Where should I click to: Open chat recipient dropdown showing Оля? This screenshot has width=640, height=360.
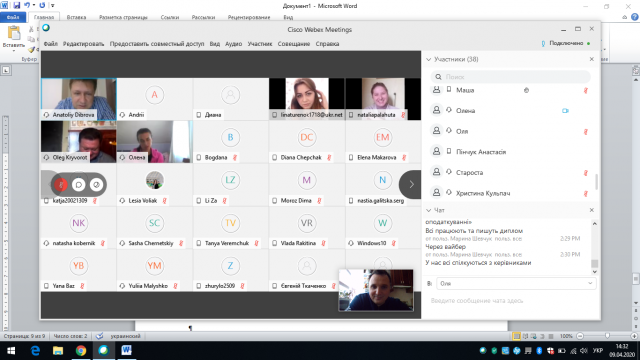point(516,283)
